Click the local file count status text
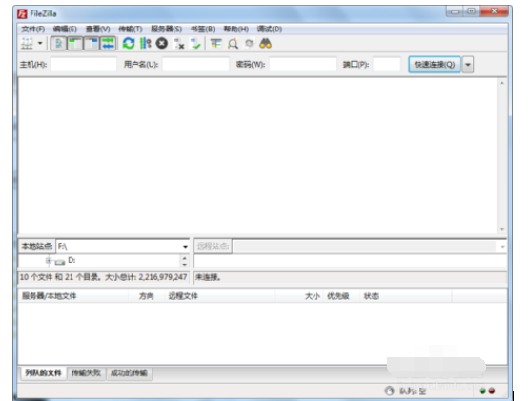 tap(103, 277)
